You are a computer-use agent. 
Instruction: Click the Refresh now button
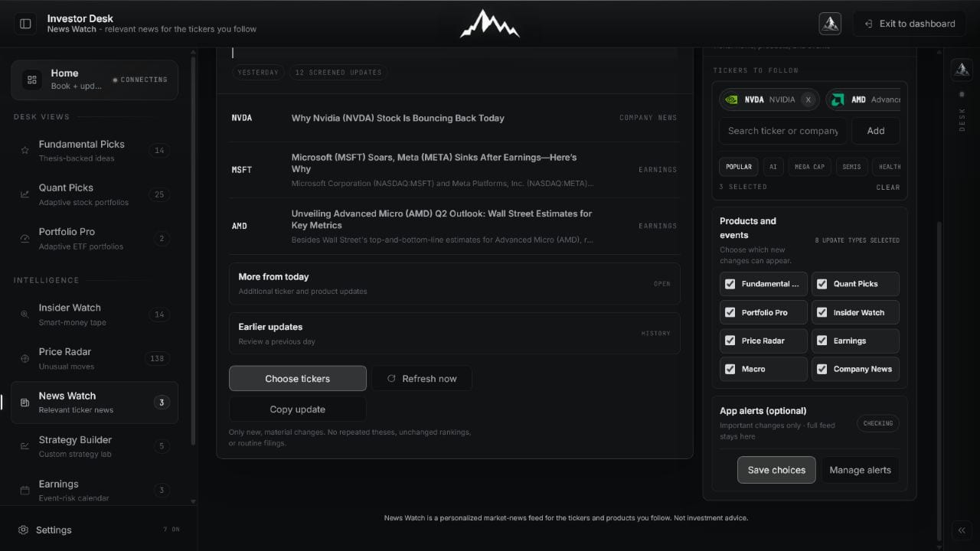[x=422, y=378]
